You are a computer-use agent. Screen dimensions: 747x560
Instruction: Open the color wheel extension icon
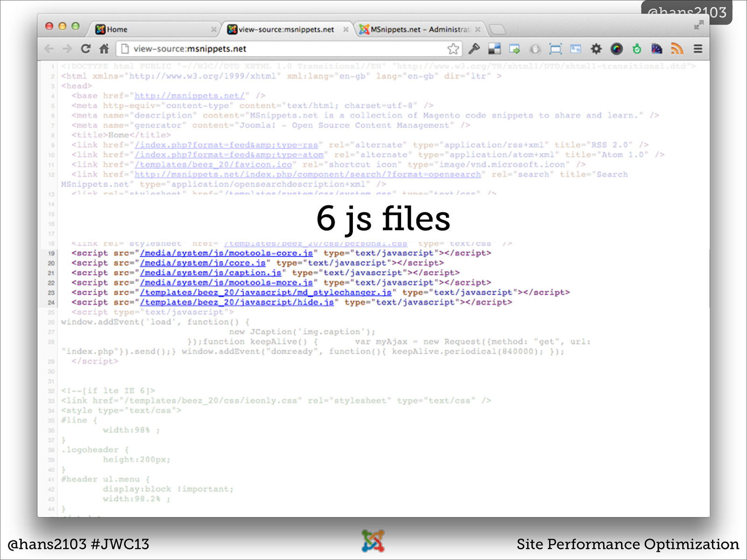(617, 49)
